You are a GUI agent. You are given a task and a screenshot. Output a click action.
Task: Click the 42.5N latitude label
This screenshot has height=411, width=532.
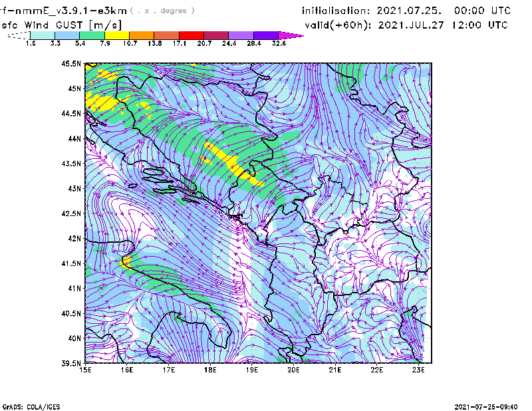(71, 213)
